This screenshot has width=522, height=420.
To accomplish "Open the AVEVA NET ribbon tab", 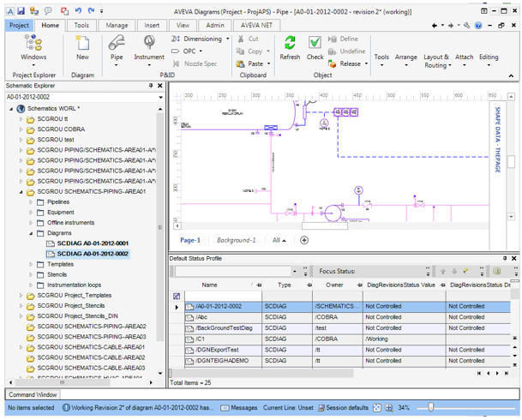I will [256, 26].
